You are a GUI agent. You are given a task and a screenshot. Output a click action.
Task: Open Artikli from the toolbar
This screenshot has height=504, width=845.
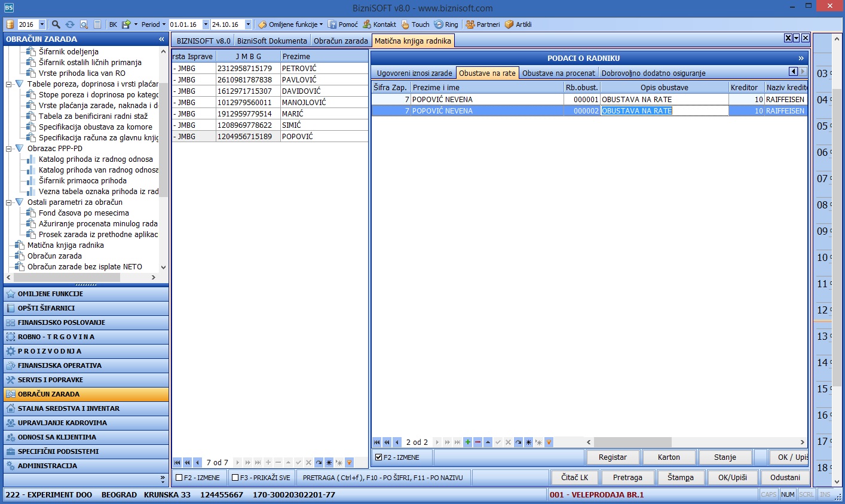pyautogui.click(x=518, y=24)
